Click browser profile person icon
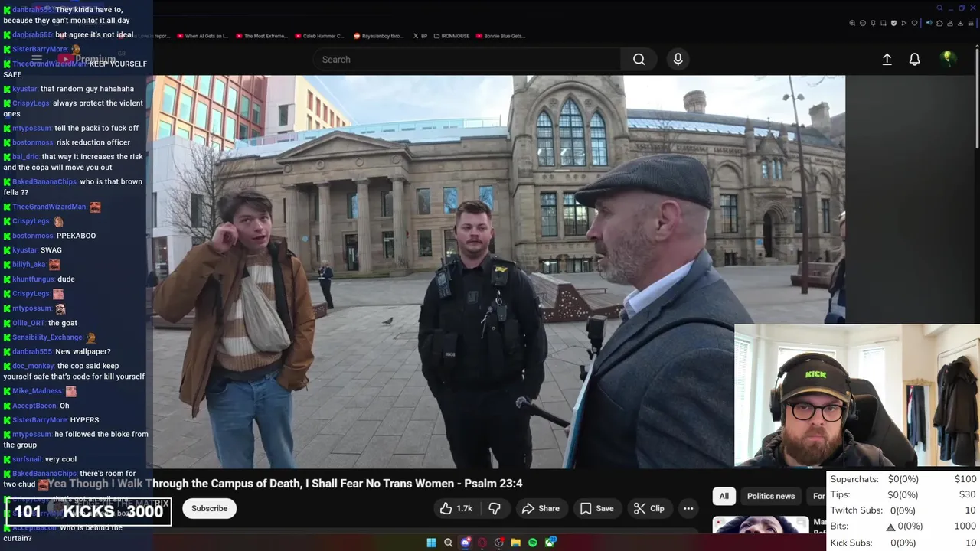The width and height of the screenshot is (980, 551). [x=950, y=23]
